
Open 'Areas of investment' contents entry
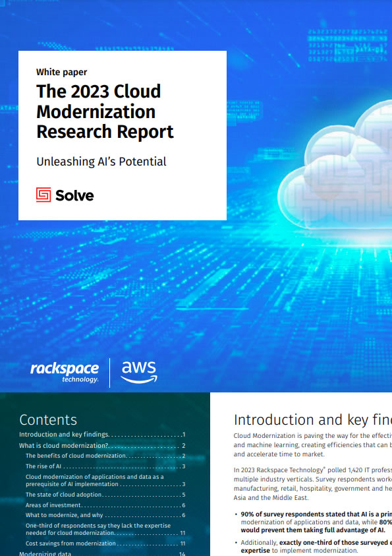(105, 505)
